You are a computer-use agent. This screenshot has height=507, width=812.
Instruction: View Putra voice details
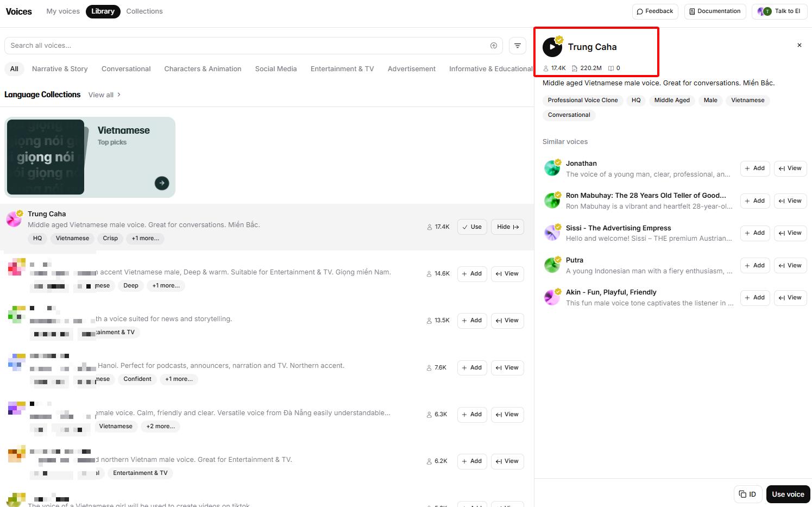point(790,266)
